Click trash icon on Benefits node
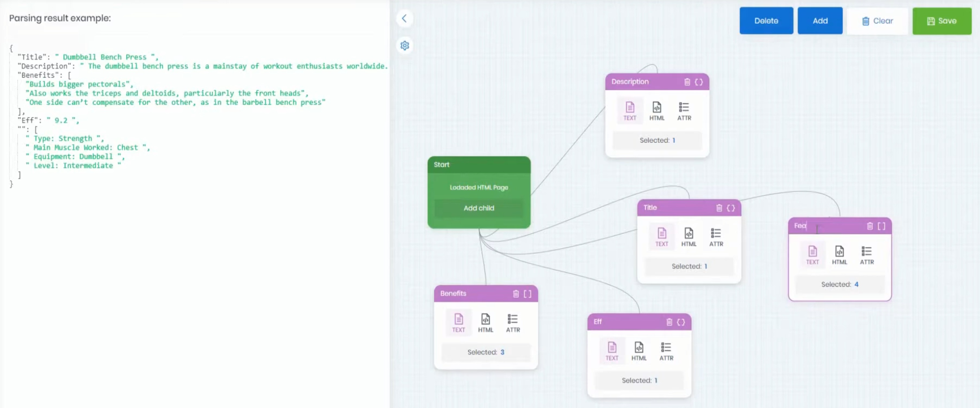 [x=516, y=293]
